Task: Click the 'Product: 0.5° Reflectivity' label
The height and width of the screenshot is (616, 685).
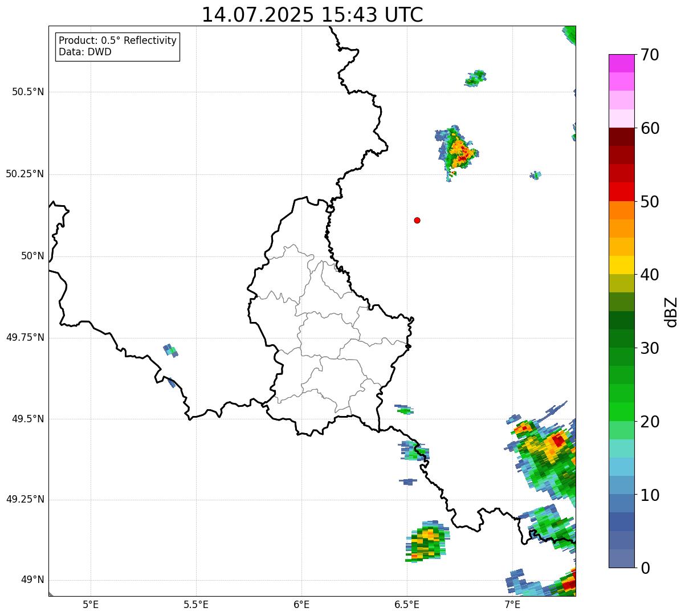Action: click(117, 41)
